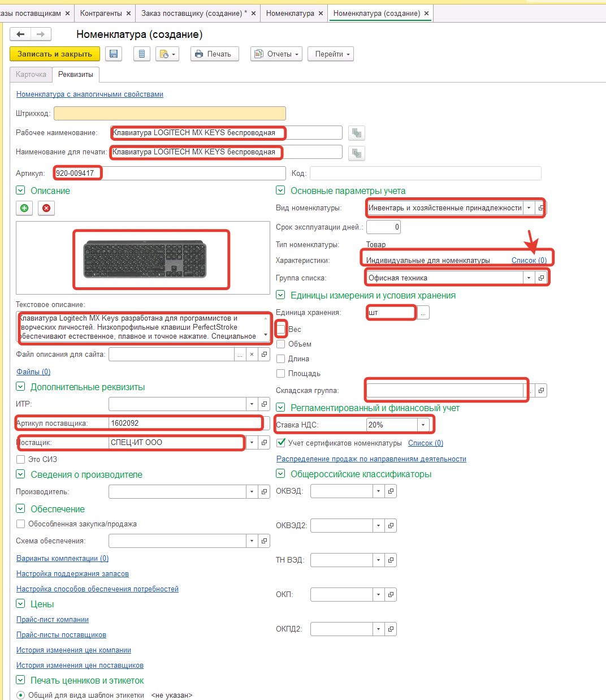Screen dimensions: 606x700
Task: Click the green add image icon
Action: pos(24,208)
